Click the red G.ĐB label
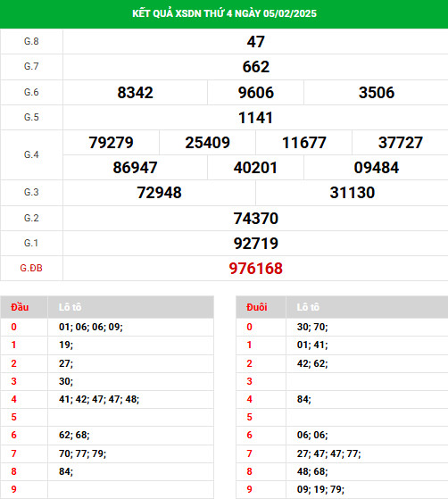 [31, 269]
